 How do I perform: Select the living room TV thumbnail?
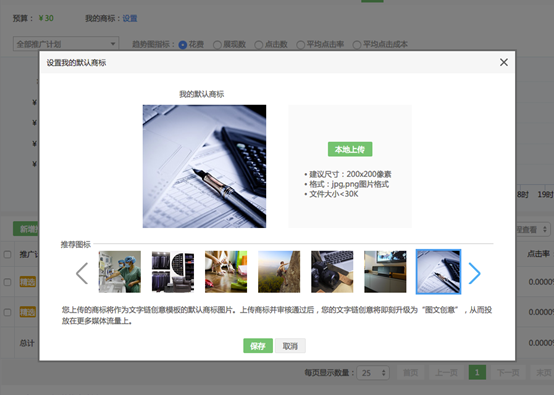(x=385, y=272)
